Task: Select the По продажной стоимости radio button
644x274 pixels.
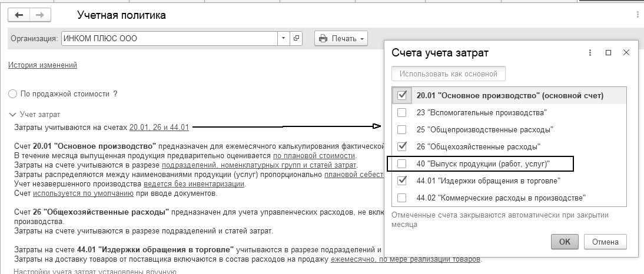Action: coord(12,93)
